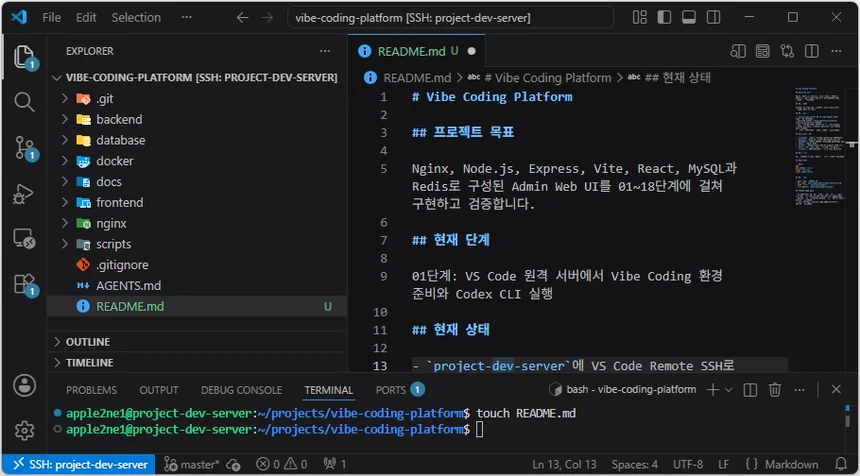Image resolution: width=860 pixels, height=476 pixels.
Task: Open Explorer Views and More Actions ellipsis
Action: tap(325, 51)
